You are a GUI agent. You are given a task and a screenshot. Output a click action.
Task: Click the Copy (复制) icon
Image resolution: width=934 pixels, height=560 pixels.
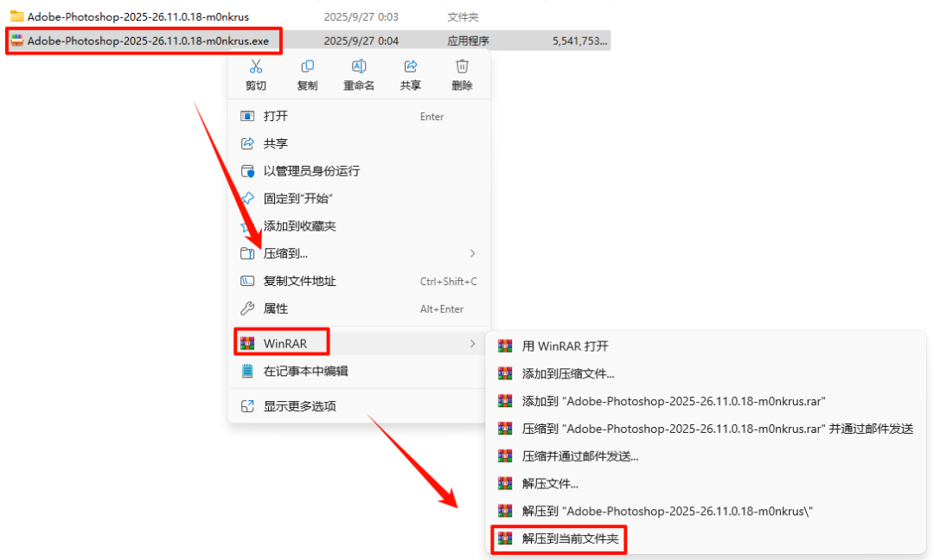[x=307, y=66]
